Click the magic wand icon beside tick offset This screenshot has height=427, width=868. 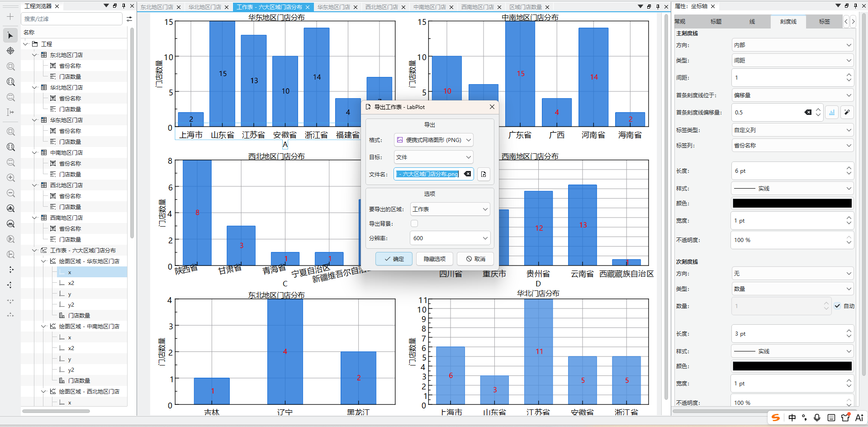pos(847,112)
